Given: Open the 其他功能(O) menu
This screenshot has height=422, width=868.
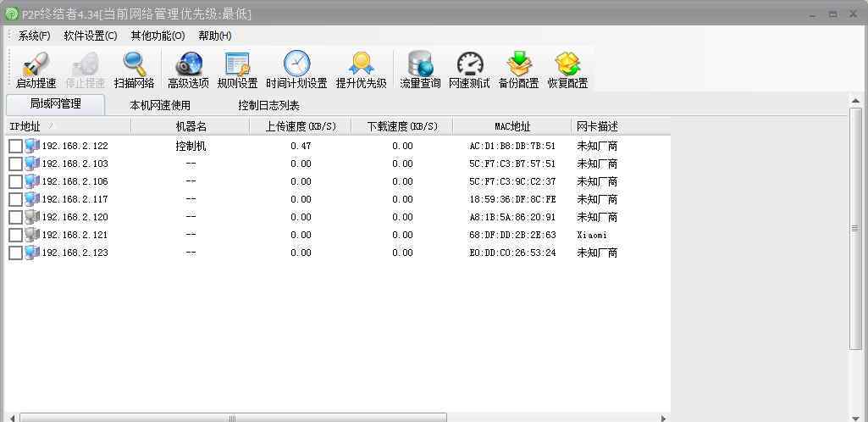Looking at the screenshot, I should tap(158, 36).
